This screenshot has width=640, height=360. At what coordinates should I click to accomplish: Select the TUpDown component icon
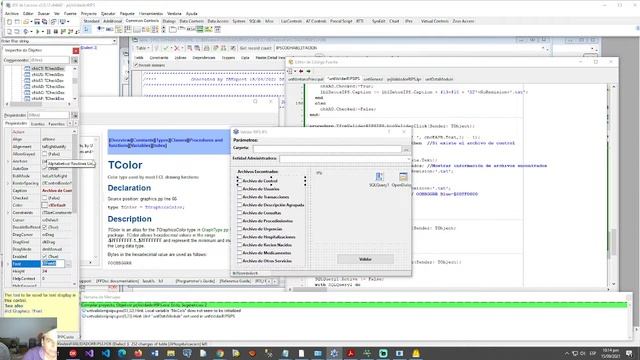164,29
